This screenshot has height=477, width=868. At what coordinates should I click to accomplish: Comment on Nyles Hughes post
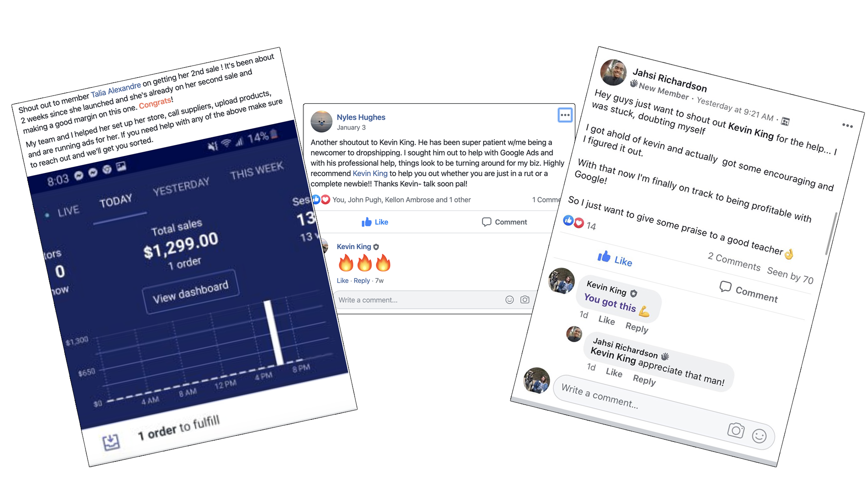(x=504, y=222)
